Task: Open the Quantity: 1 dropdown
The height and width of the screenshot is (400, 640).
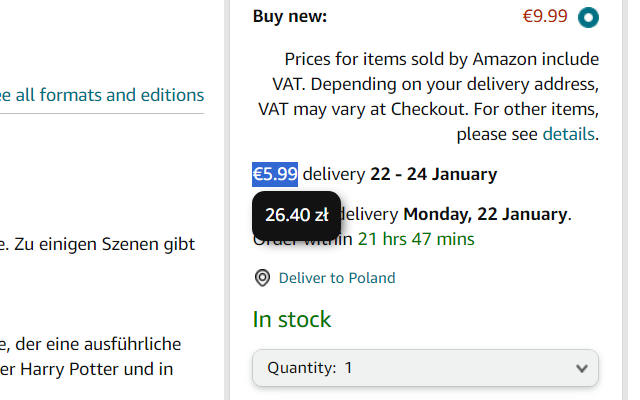Action: pos(425,368)
